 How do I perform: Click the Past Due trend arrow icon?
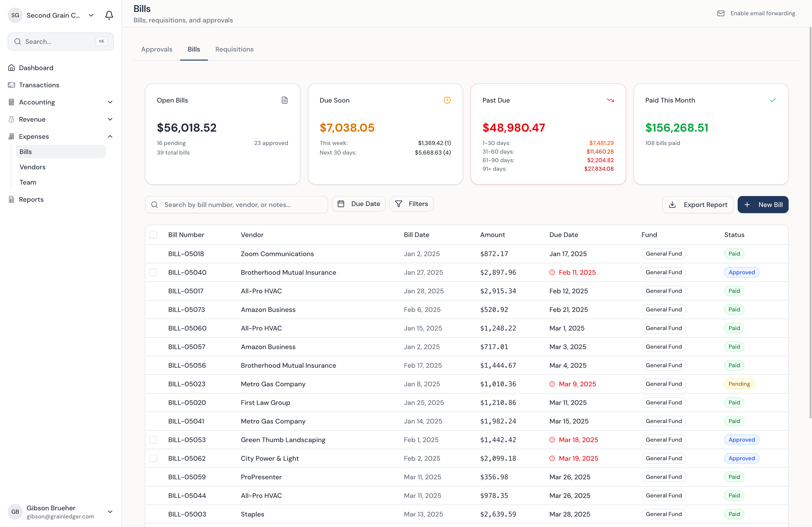tap(610, 100)
